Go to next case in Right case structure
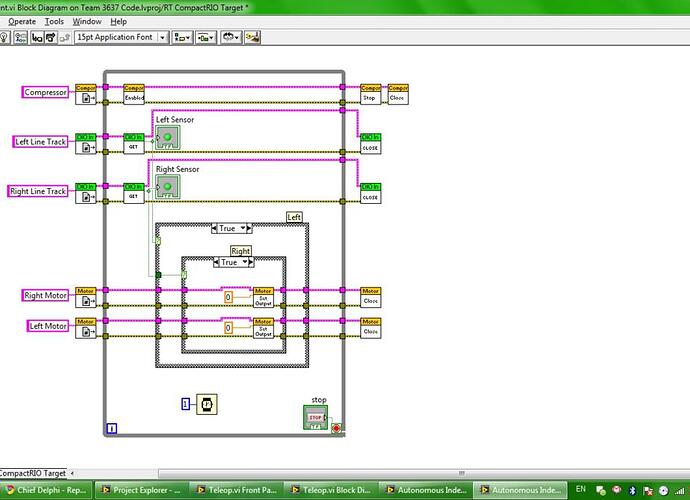Viewport: 690px width, 500px height. coord(251,262)
